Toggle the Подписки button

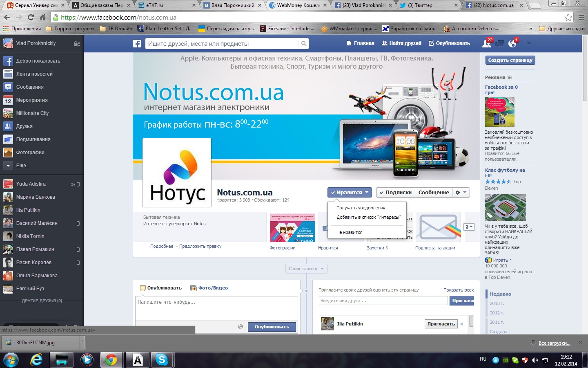pos(395,192)
